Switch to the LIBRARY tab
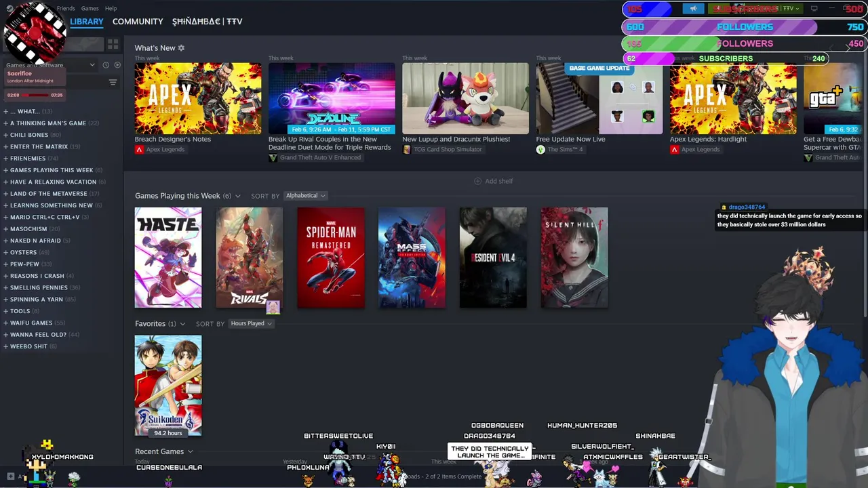 (87, 22)
